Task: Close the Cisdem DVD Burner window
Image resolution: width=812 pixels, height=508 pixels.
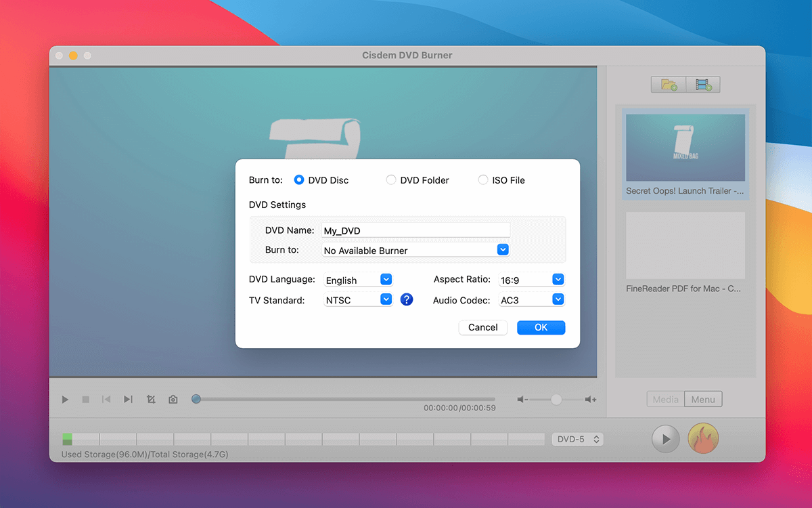Action: click(59, 56)
